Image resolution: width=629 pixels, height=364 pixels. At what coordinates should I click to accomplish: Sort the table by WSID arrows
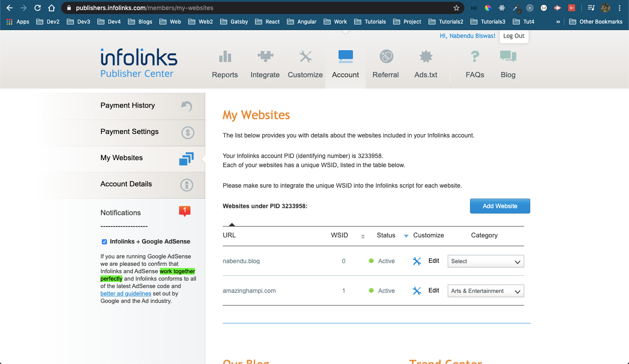pos(363,236)
